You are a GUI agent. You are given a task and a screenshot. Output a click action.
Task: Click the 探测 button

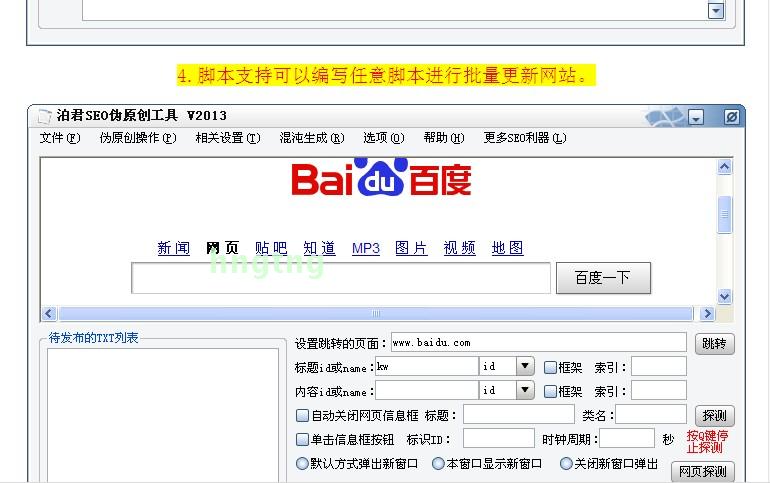tap(715, 416)
